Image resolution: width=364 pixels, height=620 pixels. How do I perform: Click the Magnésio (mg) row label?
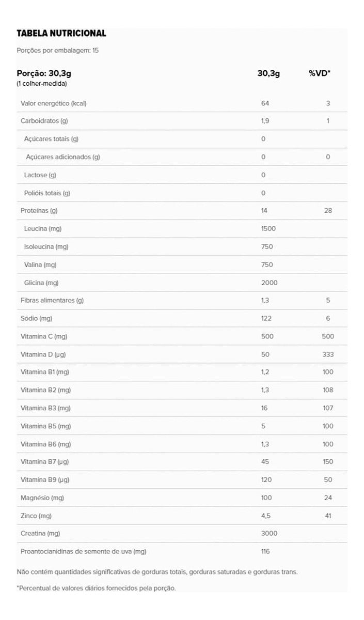pyautogui.click(x=42, y=498)
